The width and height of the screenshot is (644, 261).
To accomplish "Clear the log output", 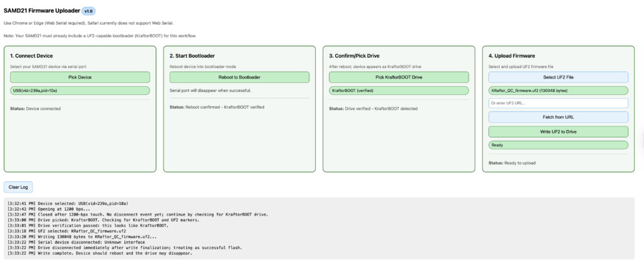I will click(18, 187).
